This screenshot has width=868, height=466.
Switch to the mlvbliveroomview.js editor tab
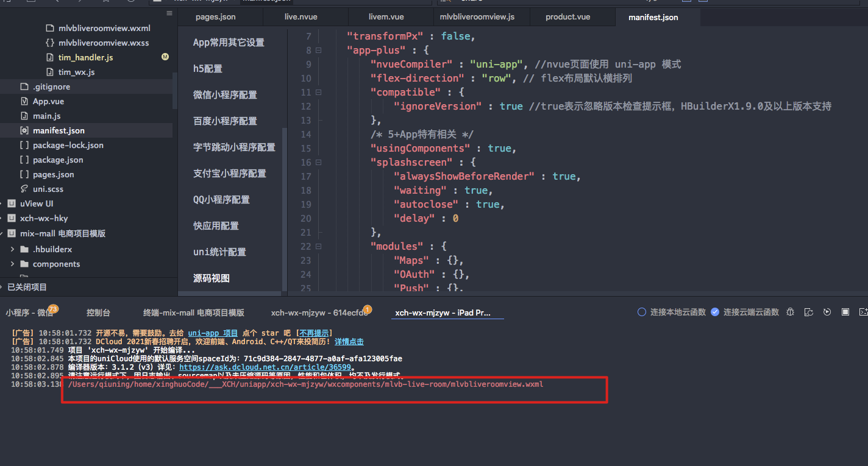point(477,17)
